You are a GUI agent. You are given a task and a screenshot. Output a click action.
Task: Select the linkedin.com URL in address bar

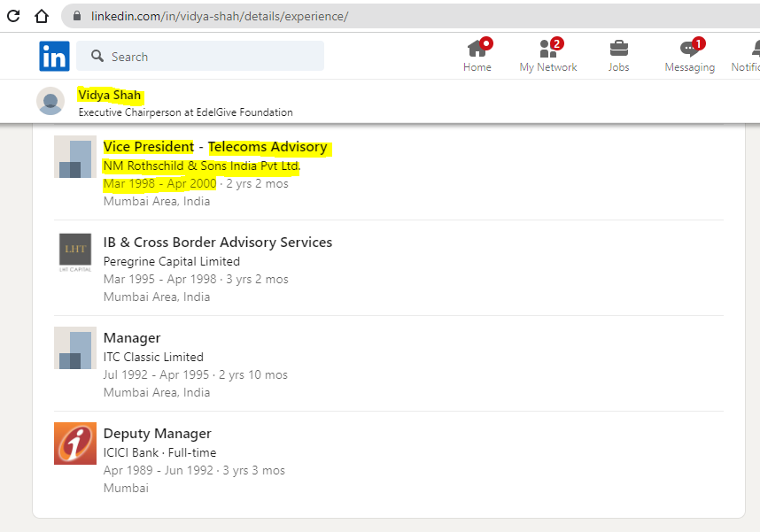(220, 16)
